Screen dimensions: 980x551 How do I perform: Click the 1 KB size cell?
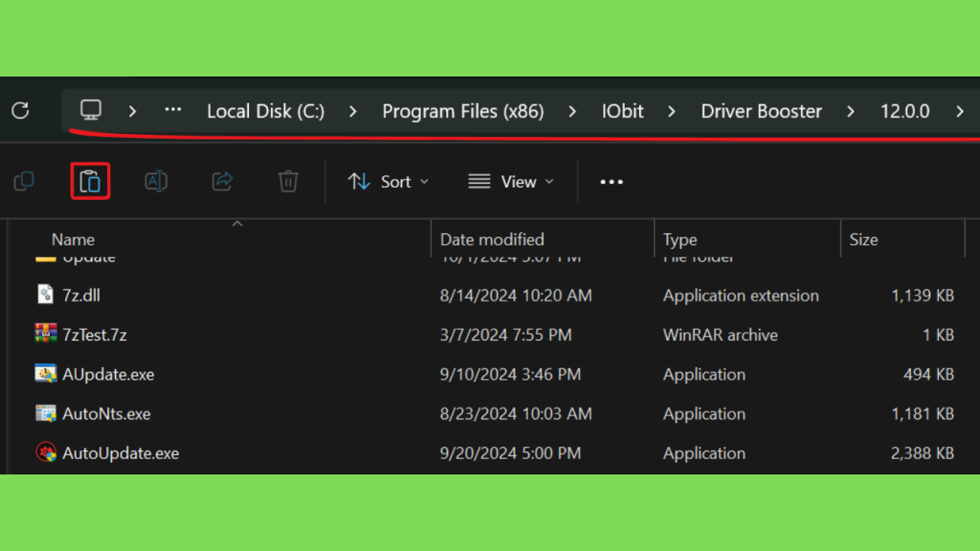[x=939, y=335]
